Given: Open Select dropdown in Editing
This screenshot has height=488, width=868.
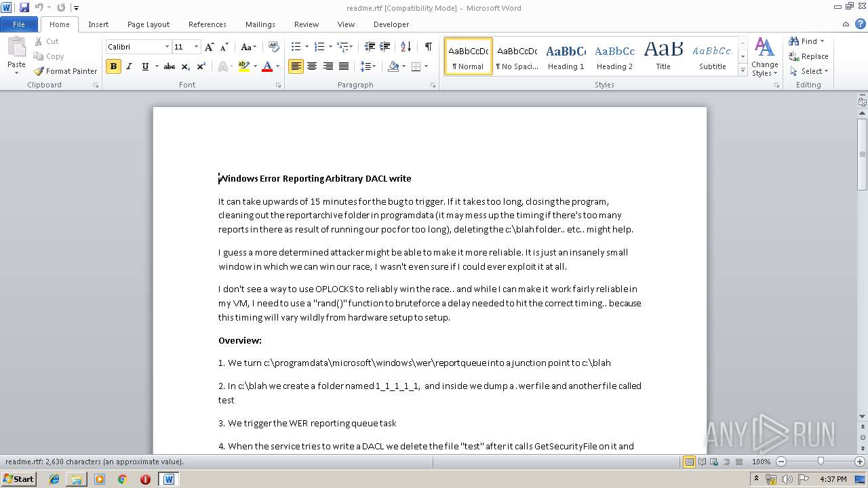Looking at the screenshot, I should [x=808, y=71].
